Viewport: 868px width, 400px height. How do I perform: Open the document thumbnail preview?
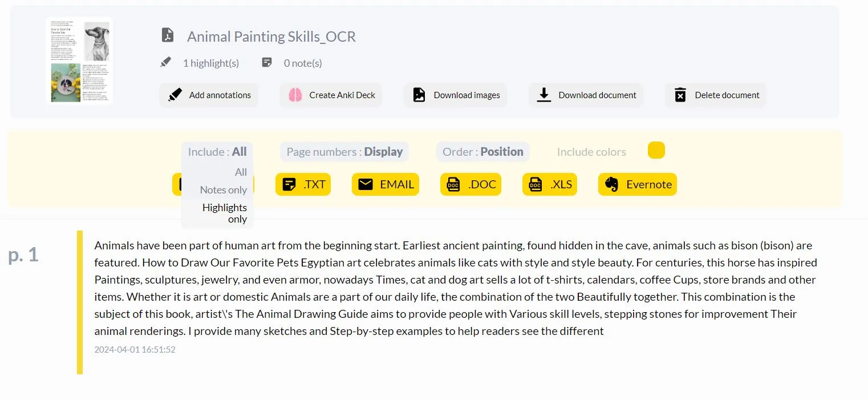[x=80, y=62]
